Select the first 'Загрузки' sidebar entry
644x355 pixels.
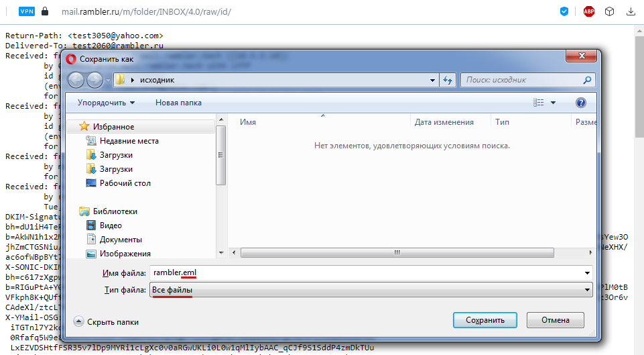pos(116,155)
